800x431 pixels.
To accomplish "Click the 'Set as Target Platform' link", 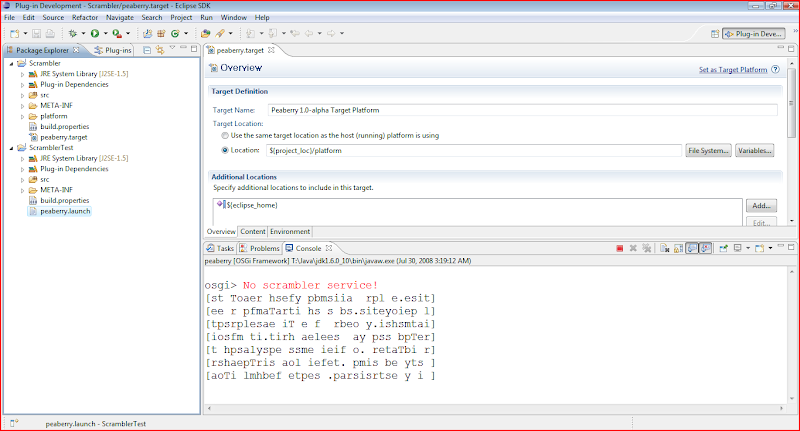I will (733, 70).
